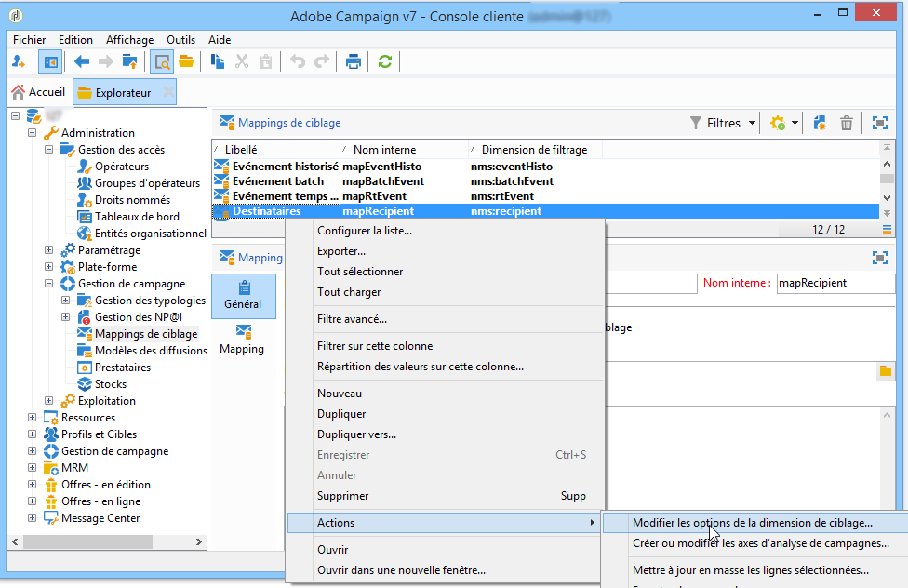Select Droits nommés in the tree

[133, 200]
